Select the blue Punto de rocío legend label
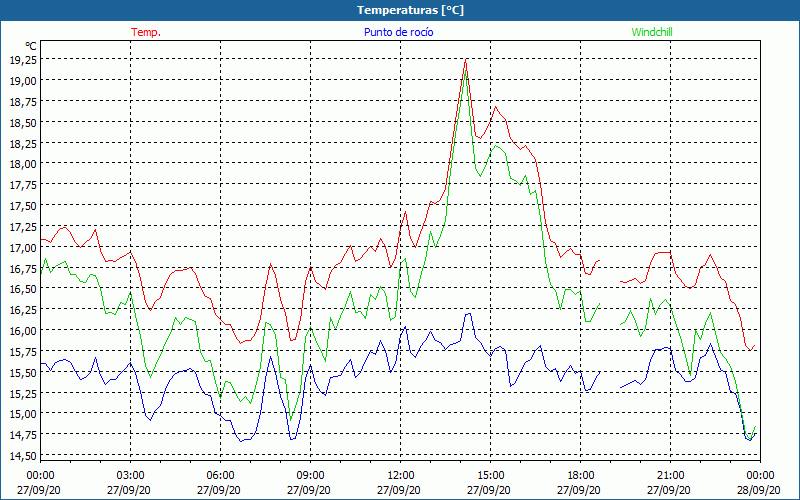The image size is (800, 500). 398,32
